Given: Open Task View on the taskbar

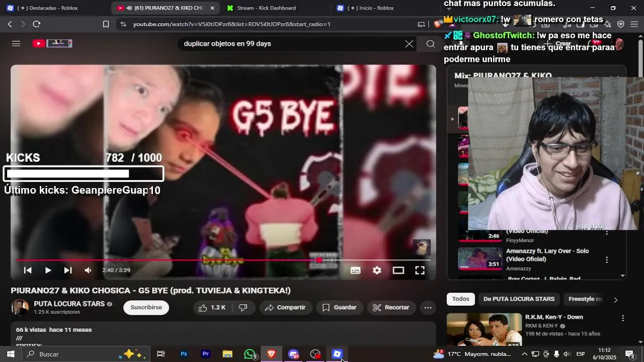Looking at the screenshot, I should pos(161,354).
